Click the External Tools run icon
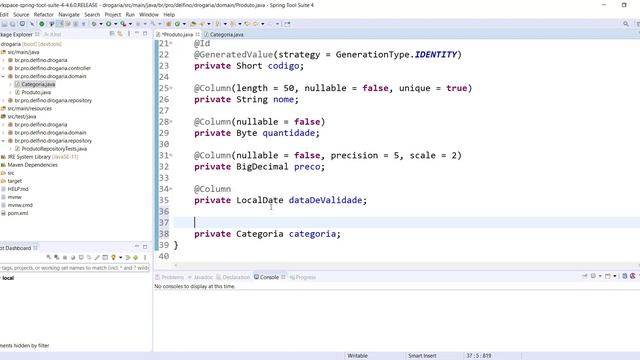This screenshot has width=640, height=360. 123,24
